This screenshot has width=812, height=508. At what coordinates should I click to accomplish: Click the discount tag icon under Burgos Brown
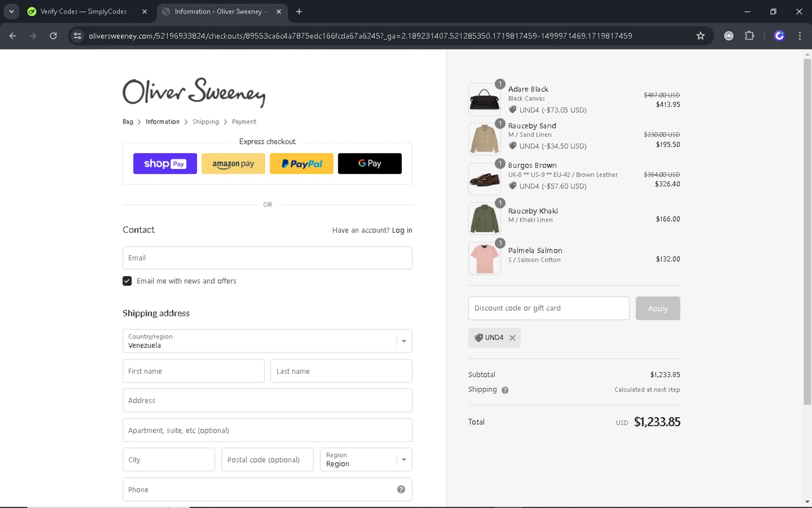[513, 186]
